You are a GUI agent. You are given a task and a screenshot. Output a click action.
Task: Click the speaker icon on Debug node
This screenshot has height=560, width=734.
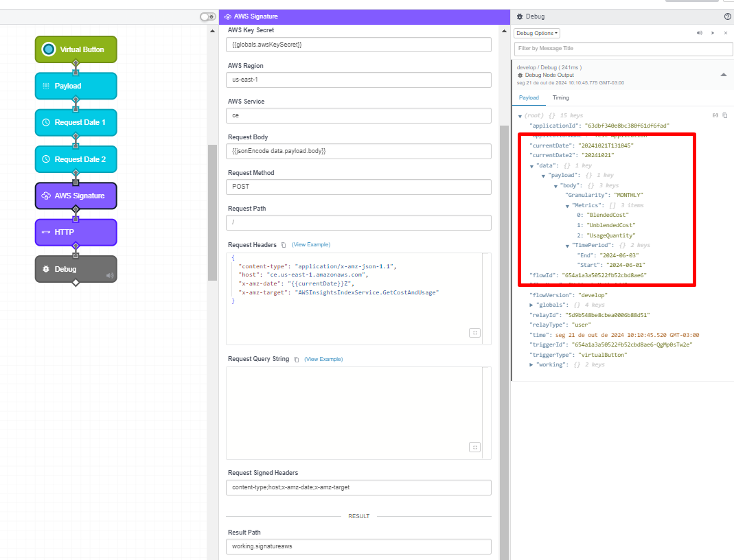[110, 276]
